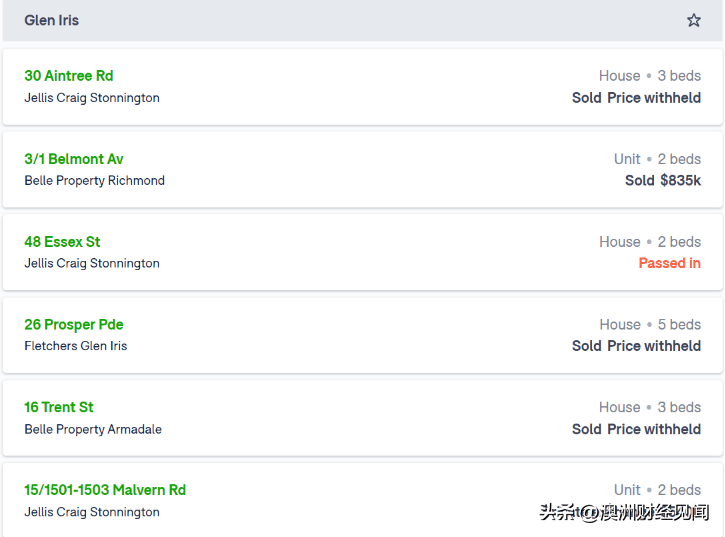Open the 30 Aintree Rd listing
Screen dimensions: 725x537
tap(68, 75)
